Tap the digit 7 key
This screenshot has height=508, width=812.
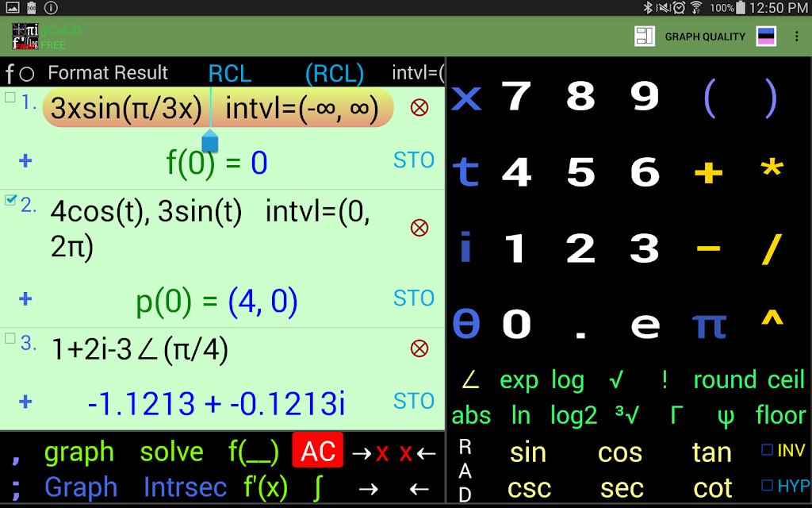click(x=516, y=96)
